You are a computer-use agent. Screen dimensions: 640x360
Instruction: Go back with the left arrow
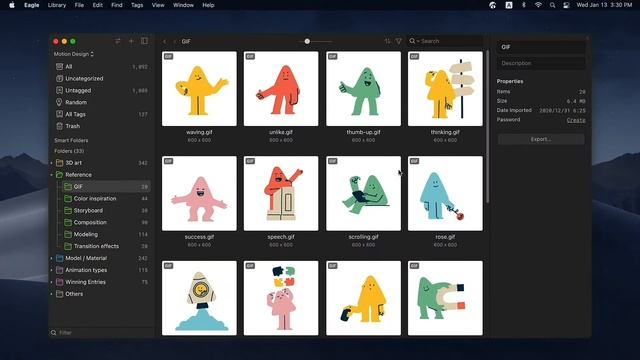(164, 42)
